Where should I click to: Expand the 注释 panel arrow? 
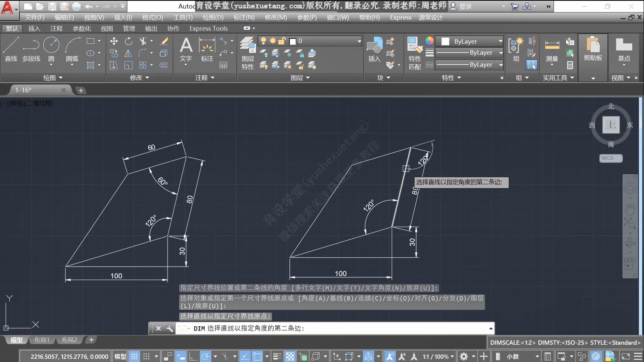tap(213, 78)
